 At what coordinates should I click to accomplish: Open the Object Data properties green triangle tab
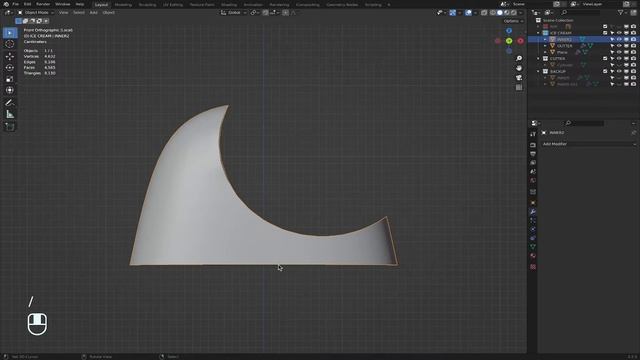pyautogui.click(x=533, y=247)
